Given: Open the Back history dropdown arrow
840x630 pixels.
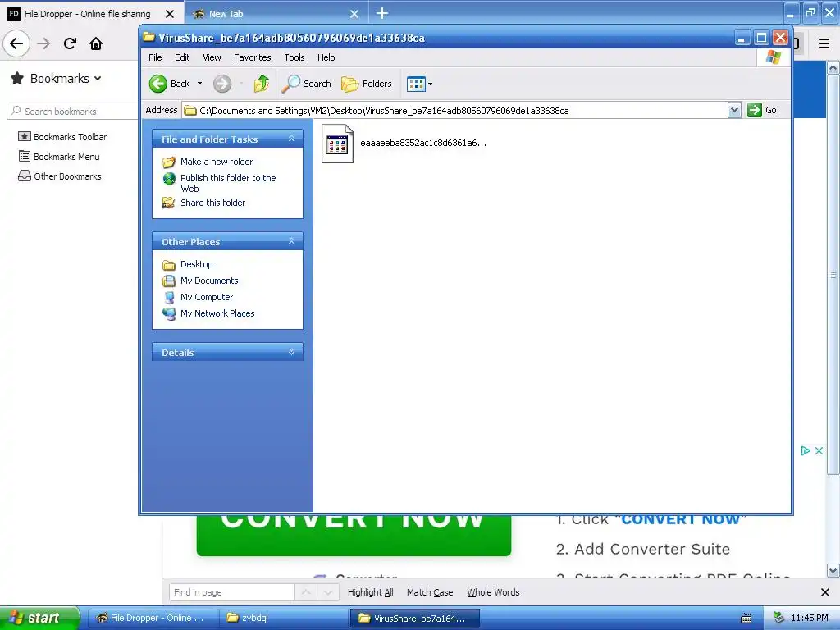Looking at the screenshot, I should point(200,84).
